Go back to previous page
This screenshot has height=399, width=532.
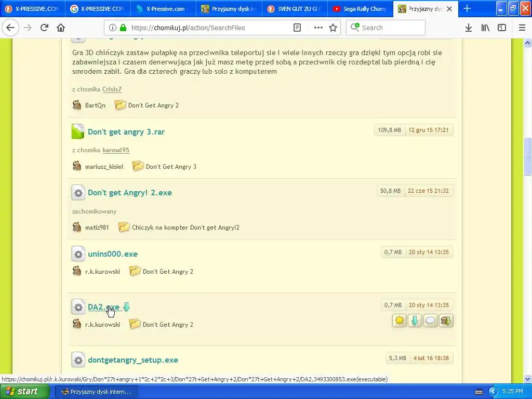[10, 28]
